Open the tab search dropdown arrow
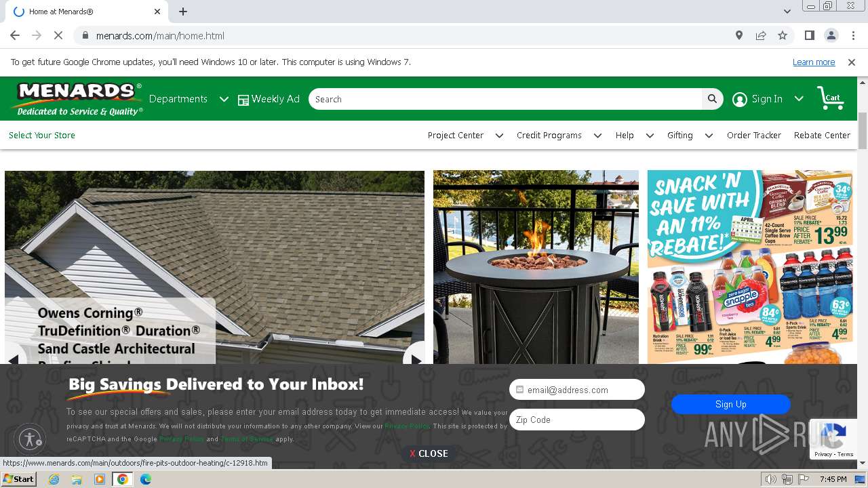This screenshot has width=868, height=488. pos(787,12)
